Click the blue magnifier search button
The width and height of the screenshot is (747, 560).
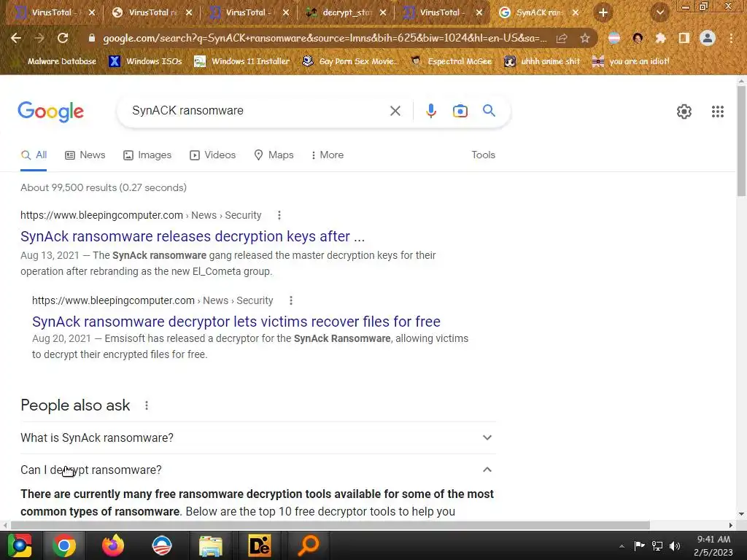489,111
